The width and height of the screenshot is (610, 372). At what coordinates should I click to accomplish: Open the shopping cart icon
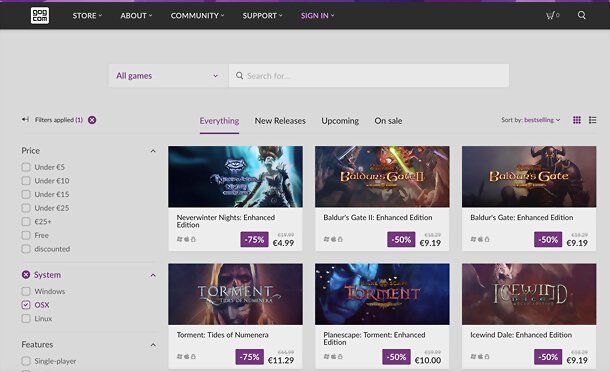point(552,16)
